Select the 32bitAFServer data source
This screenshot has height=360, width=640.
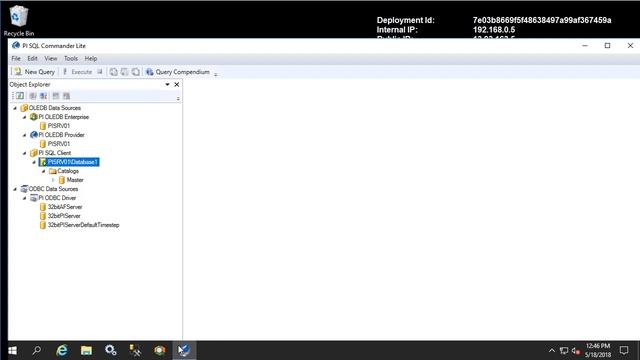pos(65,207)
